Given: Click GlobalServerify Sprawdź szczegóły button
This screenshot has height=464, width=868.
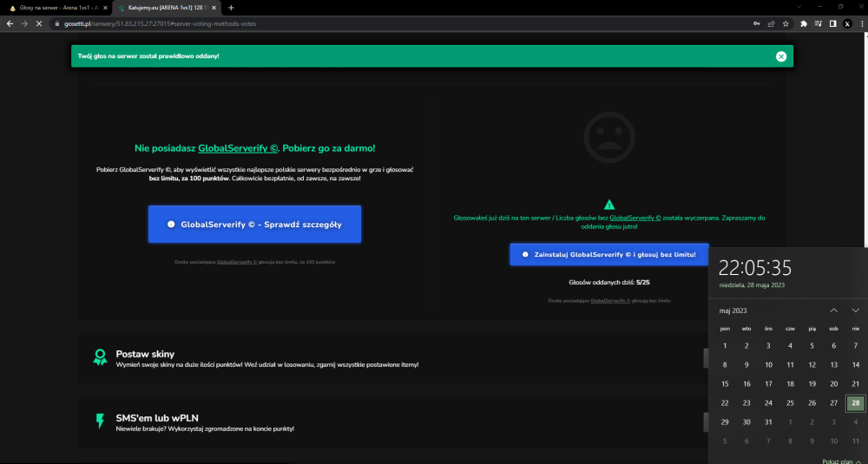Looking at the screenshot, I should point(254,224).
